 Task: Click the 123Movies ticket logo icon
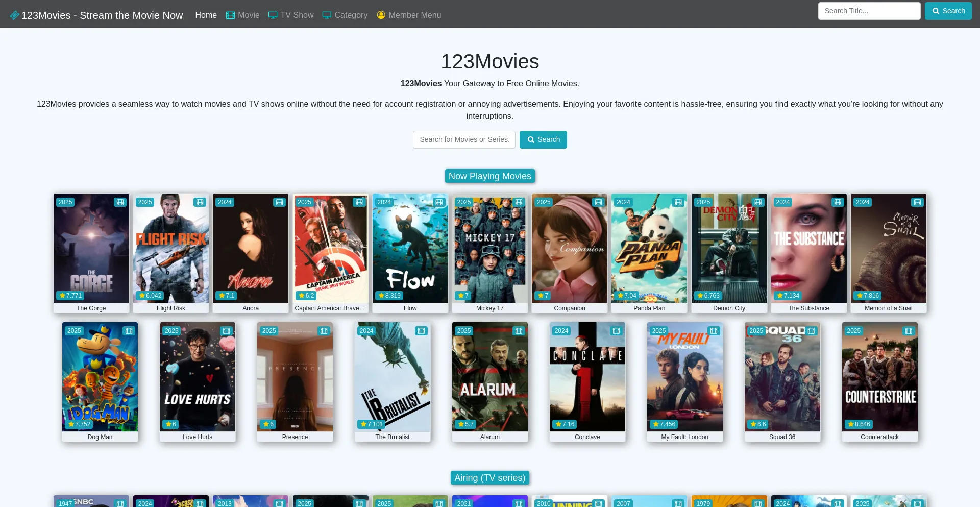15,15
